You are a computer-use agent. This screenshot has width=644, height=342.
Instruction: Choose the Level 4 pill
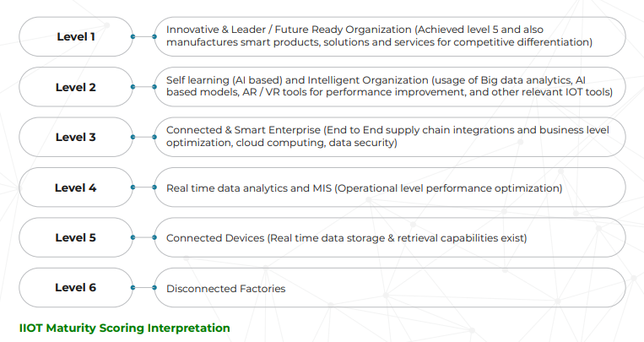coord(75,187)
